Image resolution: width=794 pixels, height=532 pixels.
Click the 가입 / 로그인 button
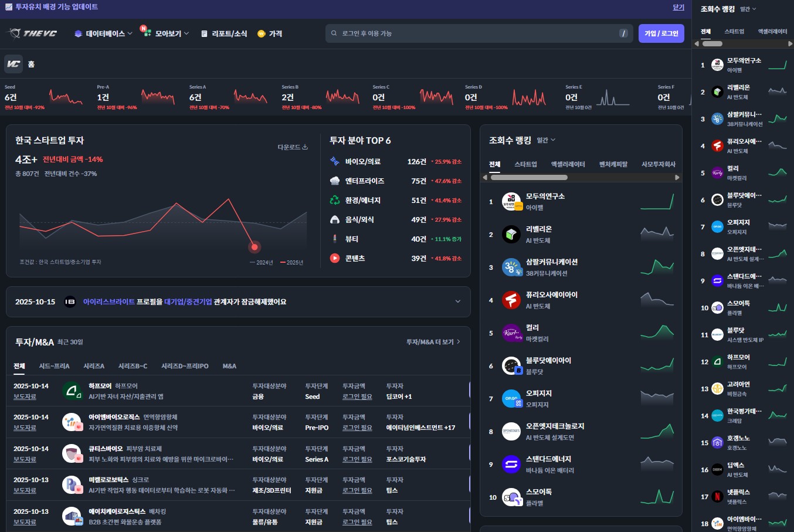(661, 33)
